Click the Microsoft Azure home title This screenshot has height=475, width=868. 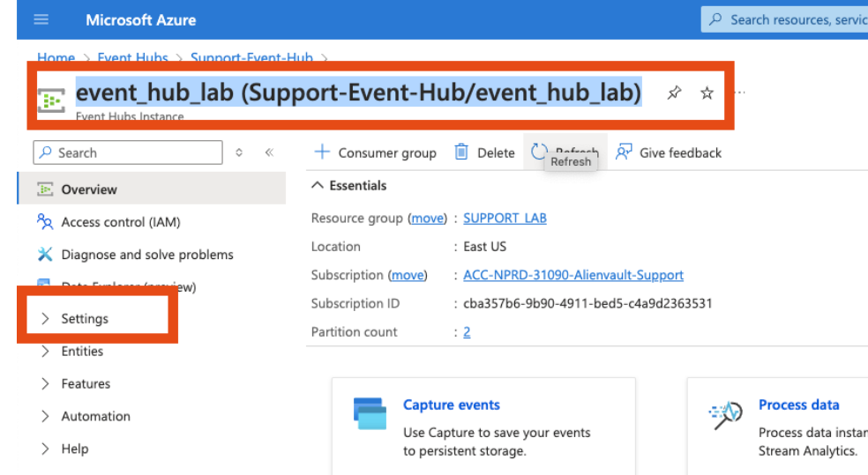[140, 20]
